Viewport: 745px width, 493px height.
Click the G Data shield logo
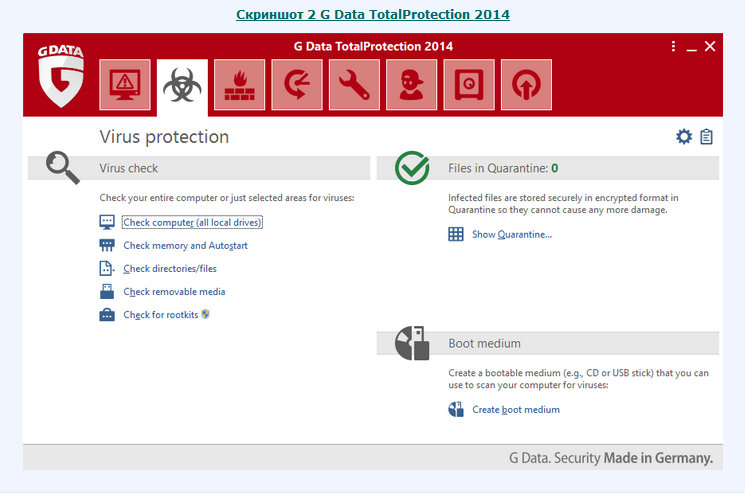61,76
